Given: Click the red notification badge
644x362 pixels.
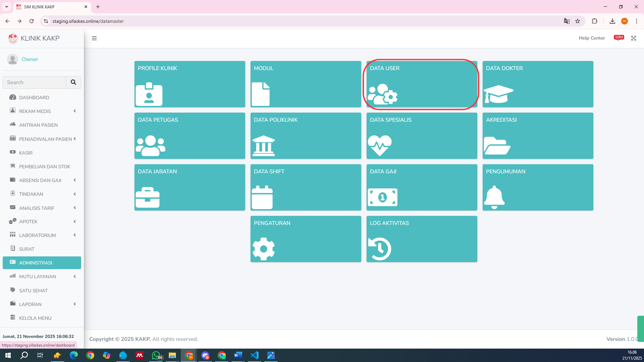Looking at the screenshot, I should (619, 37).
